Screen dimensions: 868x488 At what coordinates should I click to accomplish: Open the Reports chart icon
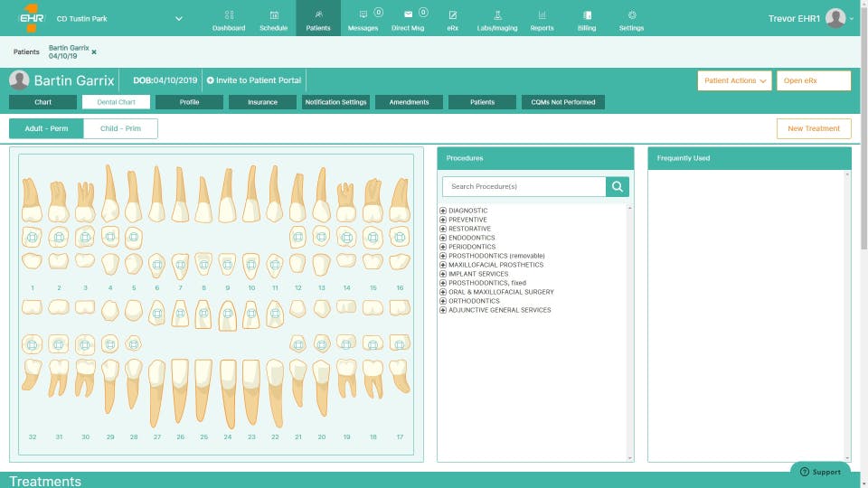[542, 15]
